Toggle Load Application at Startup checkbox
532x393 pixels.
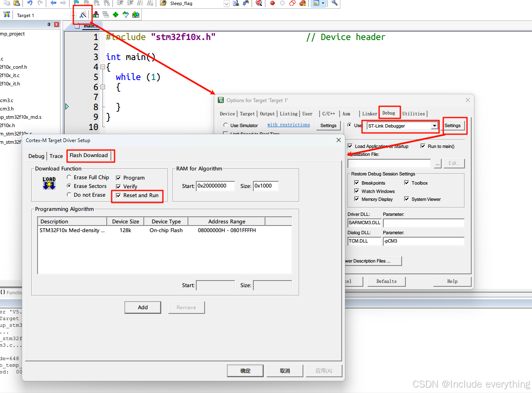pos(350,146)
